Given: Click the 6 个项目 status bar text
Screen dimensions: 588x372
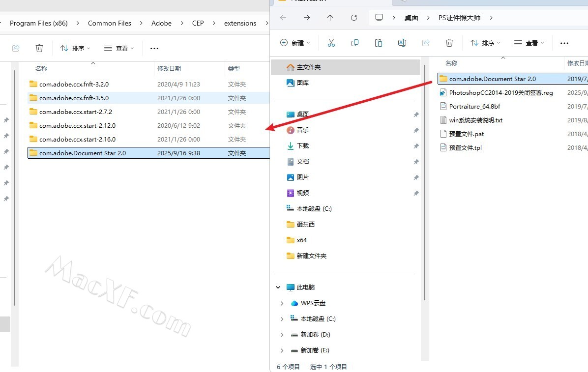Looking at the screenshot, I should coord(288,367).
